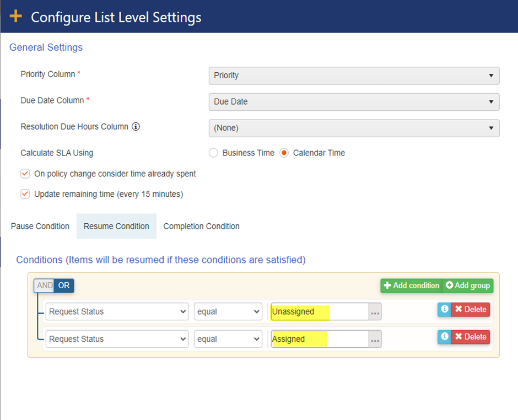Image resolution: width=518 pixels, height=420 pixels.
Task: Switch to the Pause Condition tab
Action: [40, 227]
